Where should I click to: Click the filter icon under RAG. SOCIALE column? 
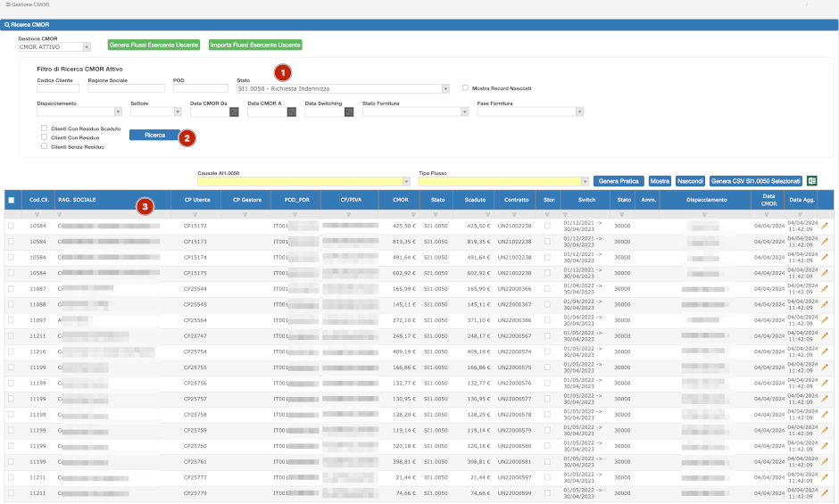pyautogui.click(x=60, y=215)
